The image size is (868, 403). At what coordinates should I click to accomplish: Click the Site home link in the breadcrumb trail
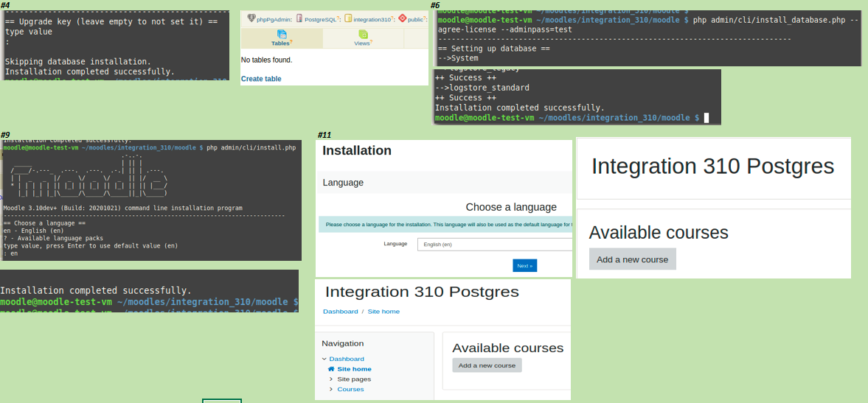click(x=383, y=311)
